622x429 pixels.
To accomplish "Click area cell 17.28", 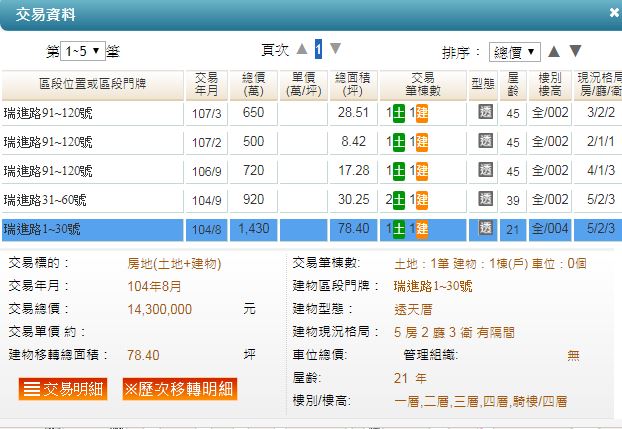I will tap(353, 171).
